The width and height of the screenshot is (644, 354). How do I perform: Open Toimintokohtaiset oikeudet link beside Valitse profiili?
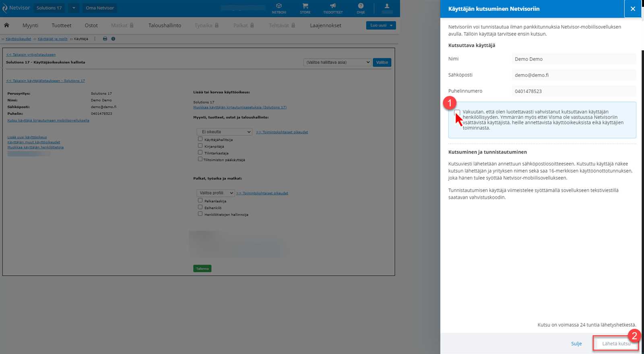coord(262,193)
